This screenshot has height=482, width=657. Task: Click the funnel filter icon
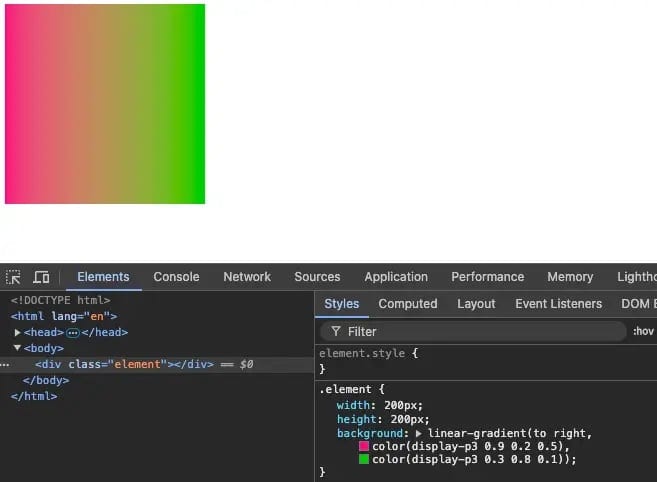point(336,332)
